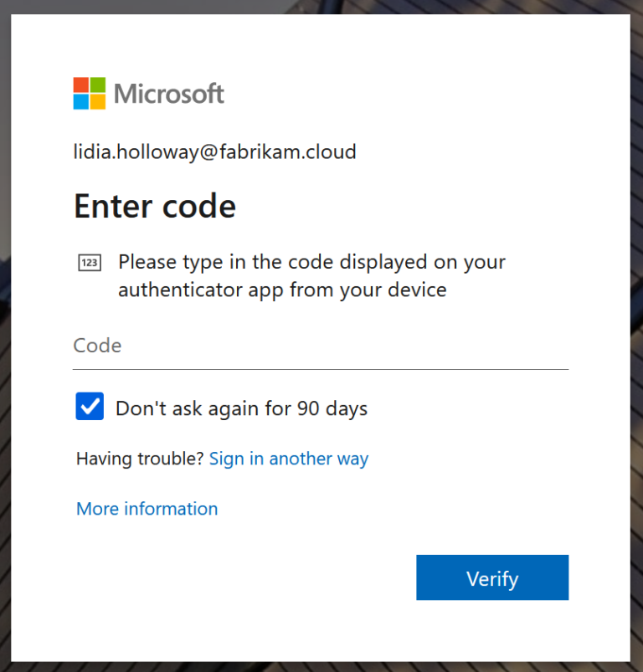Screen dimensions: 643x672
Task: Focus the Code input field
Action: coord(320,346)
